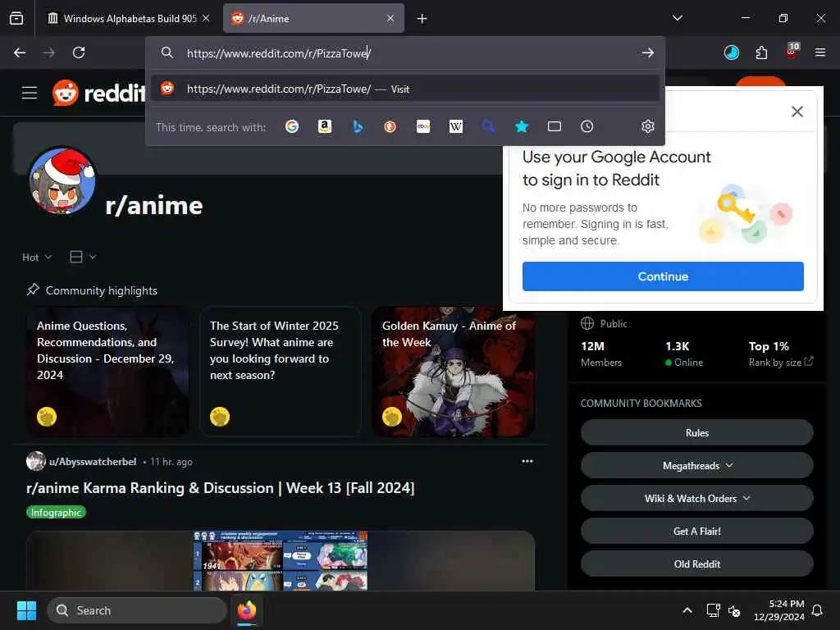Open Start of Winter 2025 Survey card
840x630 pixels.
(281, 372)
